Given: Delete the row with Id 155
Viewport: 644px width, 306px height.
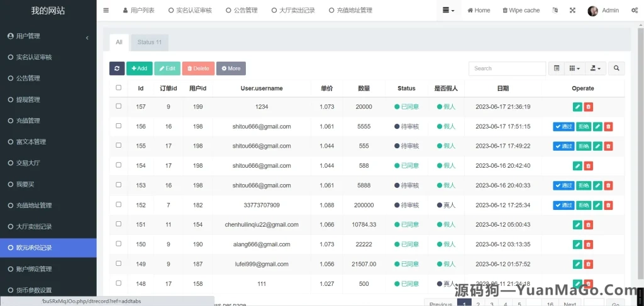Looking at the screenshot, I should pyautogui.click(x=608, y=146).
